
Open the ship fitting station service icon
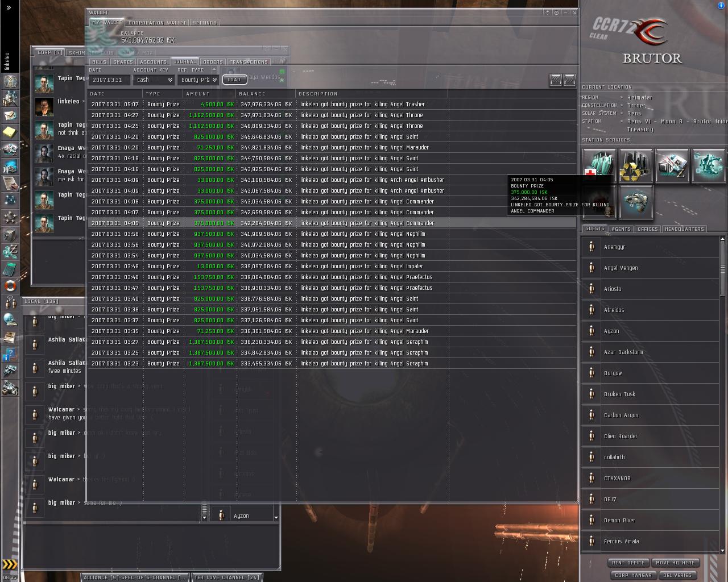tap(636, 201)
